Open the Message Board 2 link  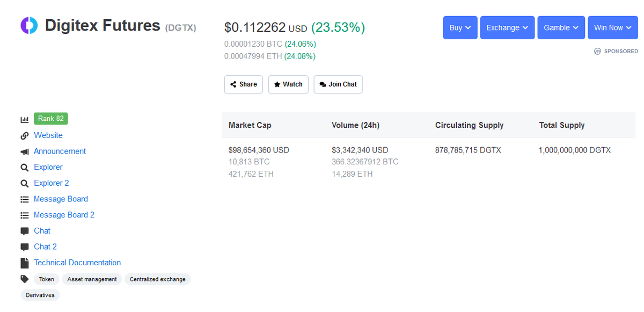pos(64,214)
